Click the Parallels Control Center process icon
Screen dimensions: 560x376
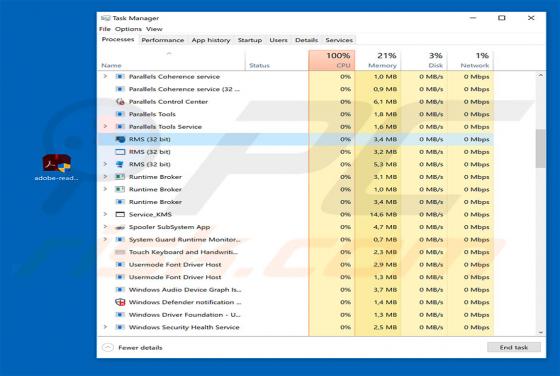coord(120,102)
